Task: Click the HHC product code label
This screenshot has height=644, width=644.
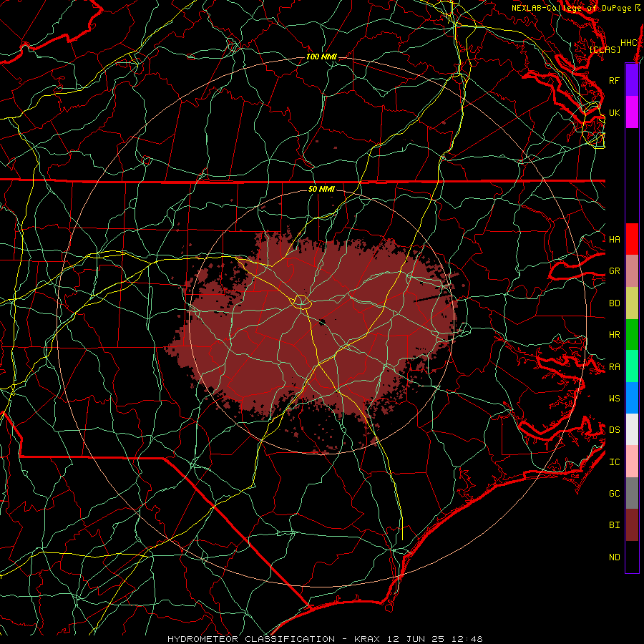Action: coord(628,42)
